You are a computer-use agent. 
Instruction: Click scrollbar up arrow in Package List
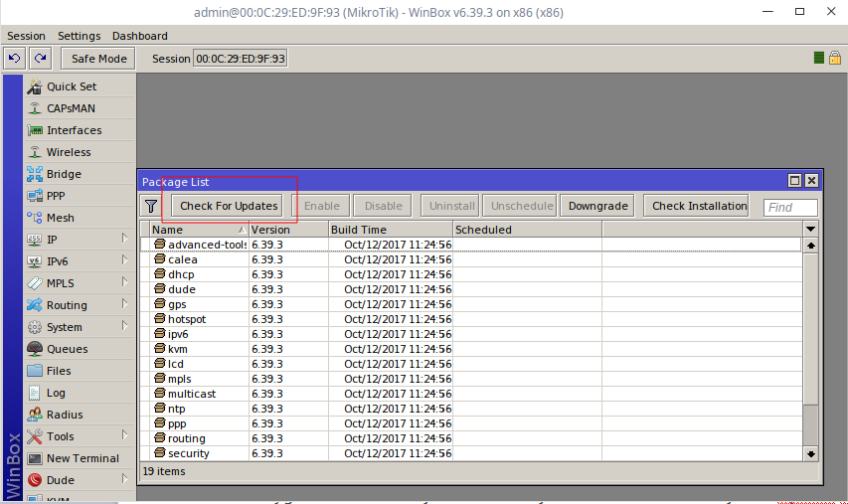click(x=810, y=246)
